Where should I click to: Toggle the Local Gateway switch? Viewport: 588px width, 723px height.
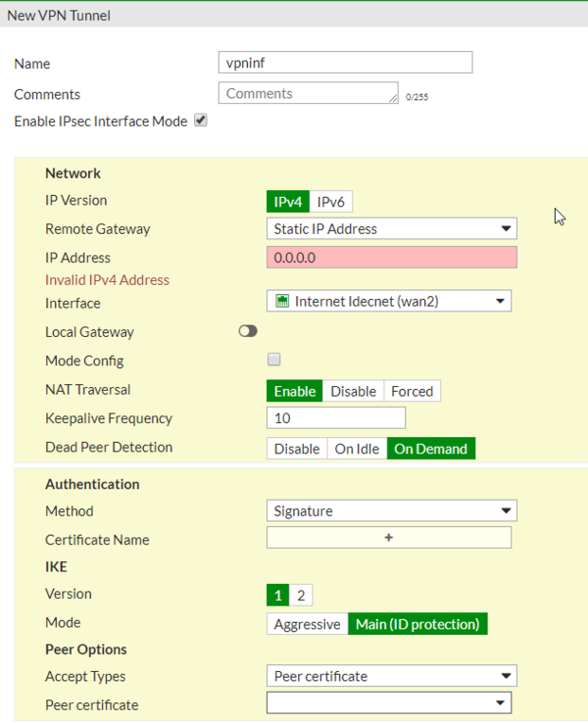click(x=248, y=332)
